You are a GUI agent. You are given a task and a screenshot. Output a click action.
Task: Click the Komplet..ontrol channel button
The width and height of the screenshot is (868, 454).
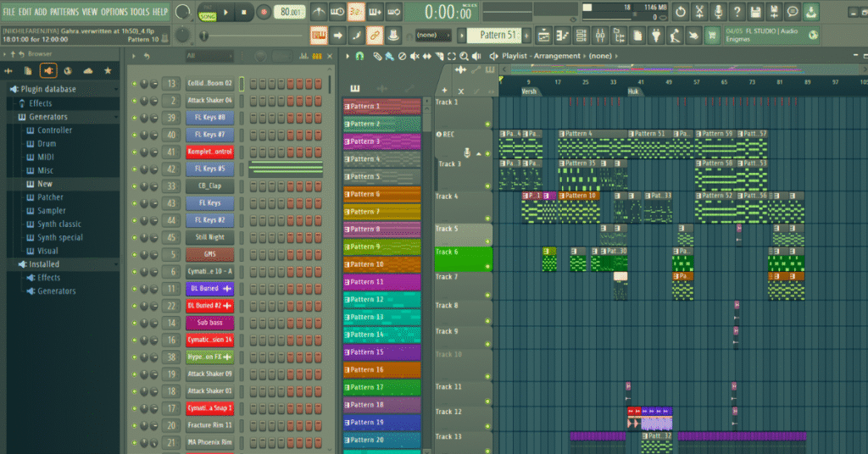click(210, 152)
